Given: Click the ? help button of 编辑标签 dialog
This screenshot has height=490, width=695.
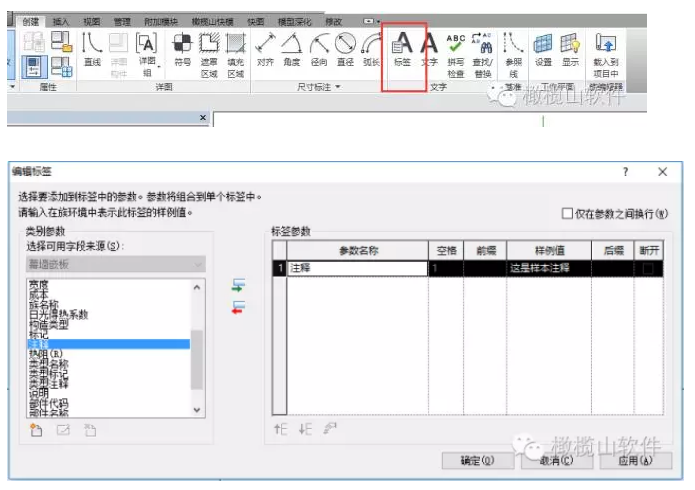Looking at the screenshot, I should click(625, 172).
